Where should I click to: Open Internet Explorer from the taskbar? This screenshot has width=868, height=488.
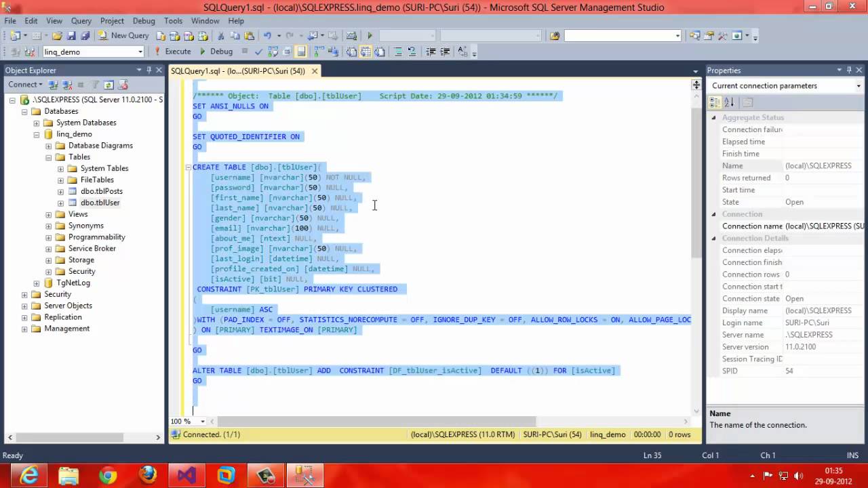pos(27,475)
